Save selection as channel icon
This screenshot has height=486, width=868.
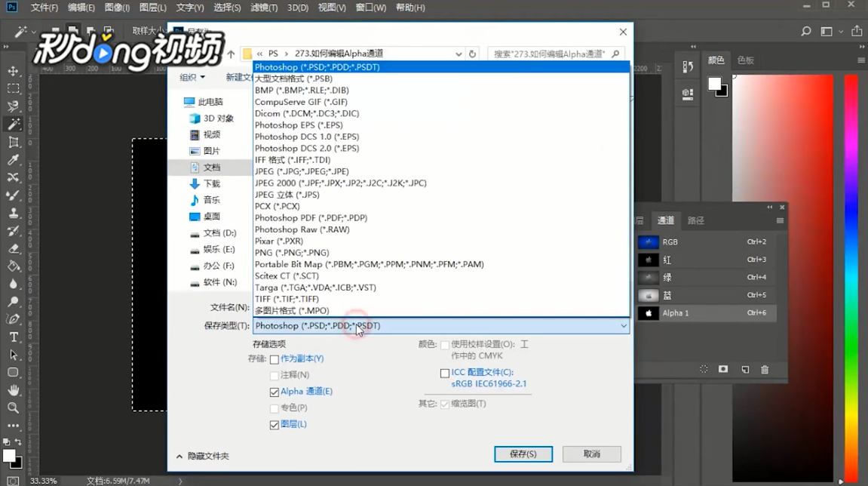coord(723,369)
